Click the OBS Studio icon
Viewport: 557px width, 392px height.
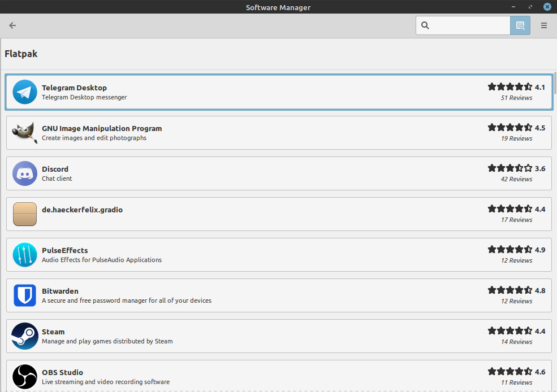[24, 376]
